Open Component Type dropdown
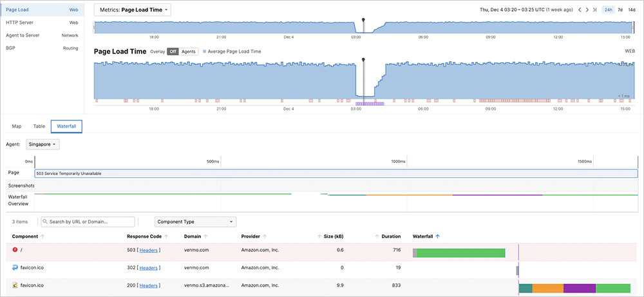Image resolution: width=644 pixels, height=297 pixels. coord(196,222)
